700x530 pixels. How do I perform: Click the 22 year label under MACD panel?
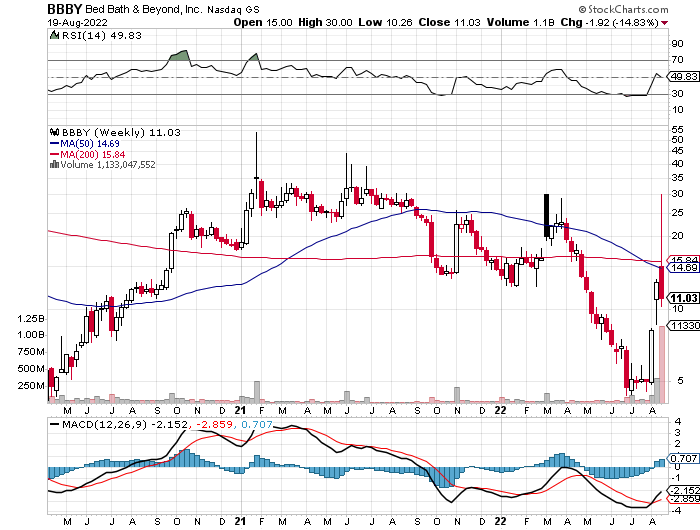(500, 521)
